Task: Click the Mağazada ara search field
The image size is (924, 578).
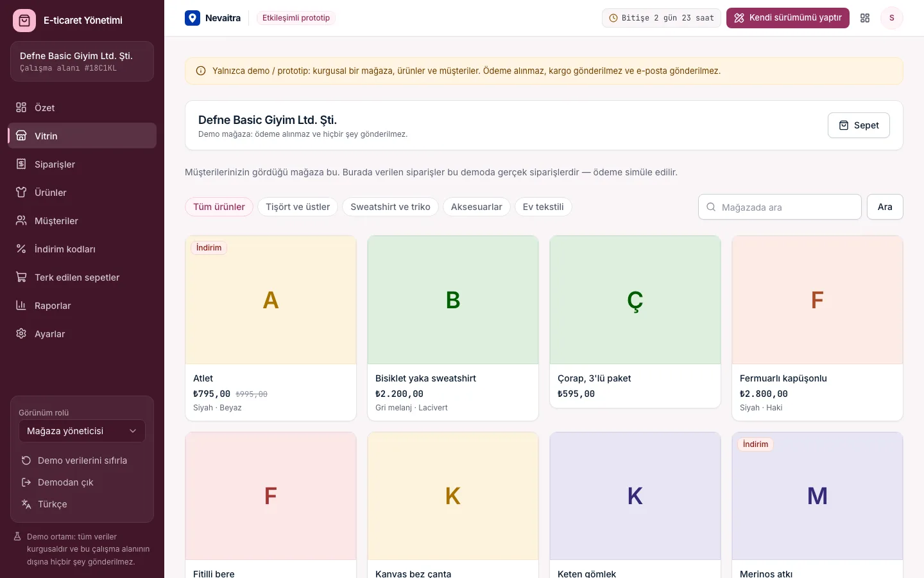Action: click(x=780, y=207)
